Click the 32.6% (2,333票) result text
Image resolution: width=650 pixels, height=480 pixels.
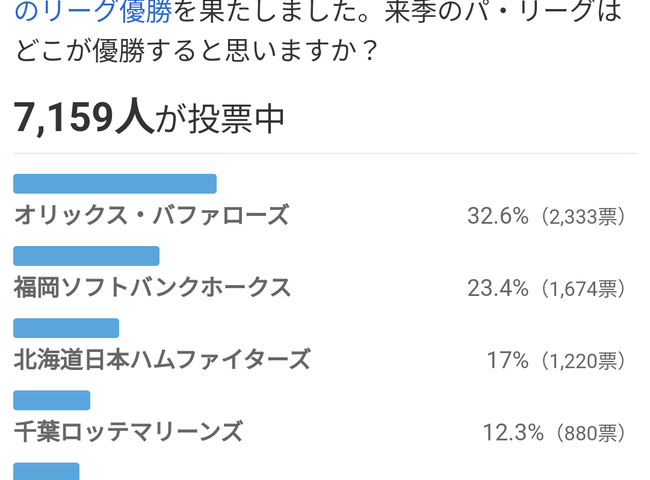pos(546,216)
